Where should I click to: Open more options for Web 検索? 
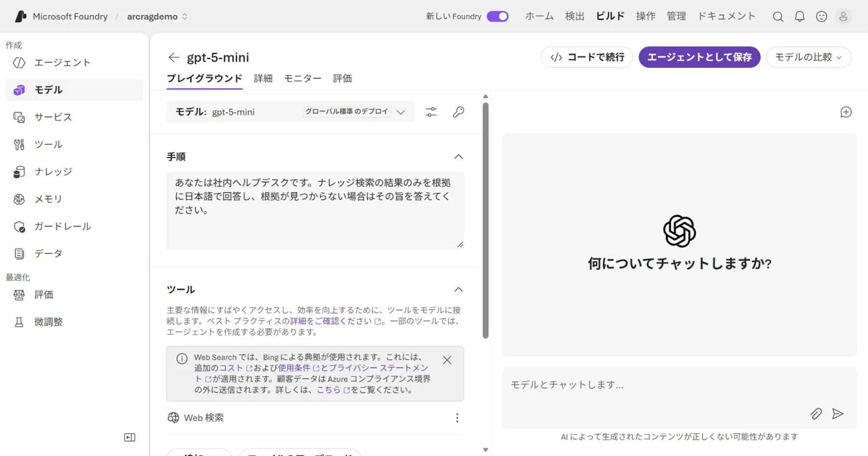[x=457, y=417]
